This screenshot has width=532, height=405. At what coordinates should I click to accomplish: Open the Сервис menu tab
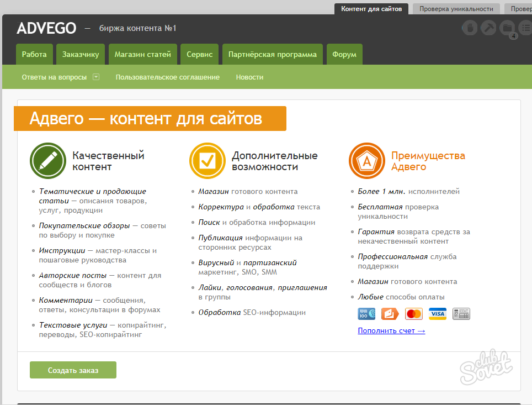(200, 54)
